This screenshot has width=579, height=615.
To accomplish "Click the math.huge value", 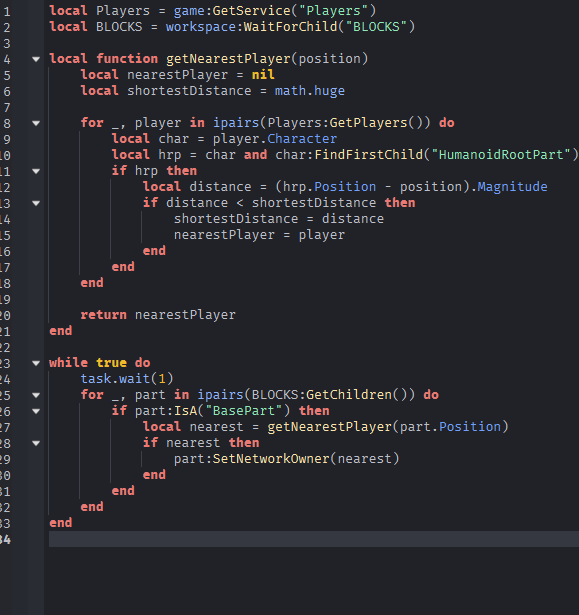I will click(x=310, y=91).
